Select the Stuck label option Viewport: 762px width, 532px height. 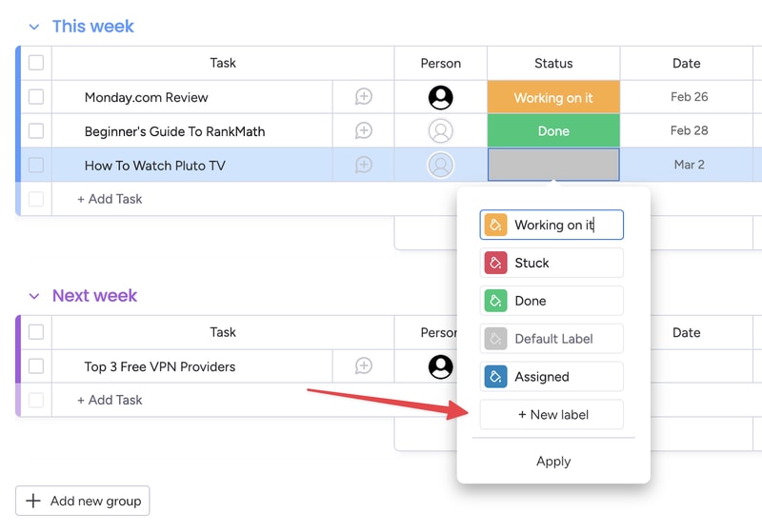[551, 263]
